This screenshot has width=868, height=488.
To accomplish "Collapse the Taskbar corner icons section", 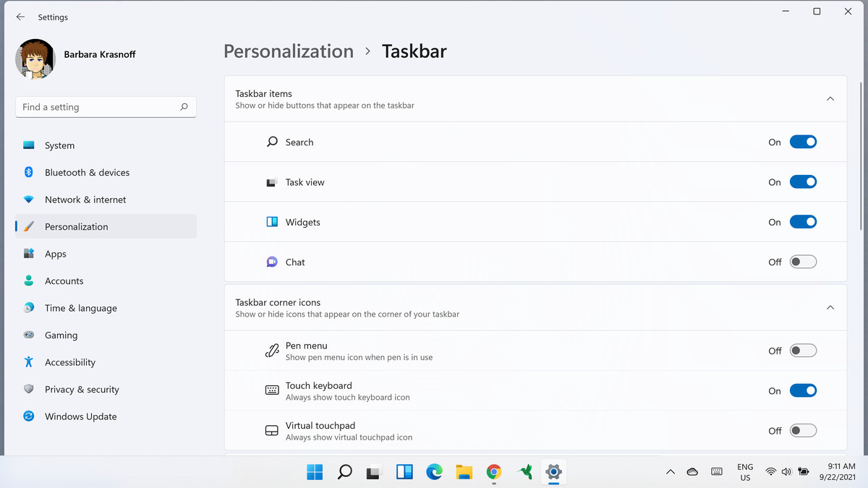I will click(x=830, y=307).
